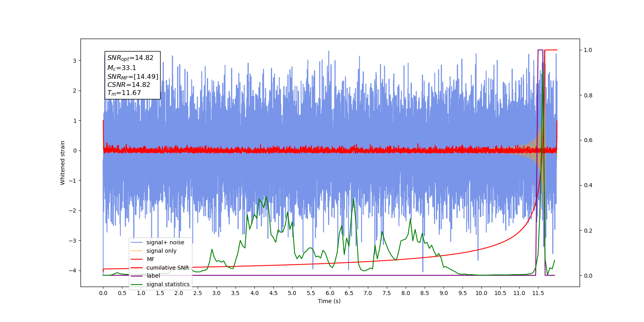The image size is (644, 322).
Task: Click the 8.0 tick on time axis
Action: (406, 293)
